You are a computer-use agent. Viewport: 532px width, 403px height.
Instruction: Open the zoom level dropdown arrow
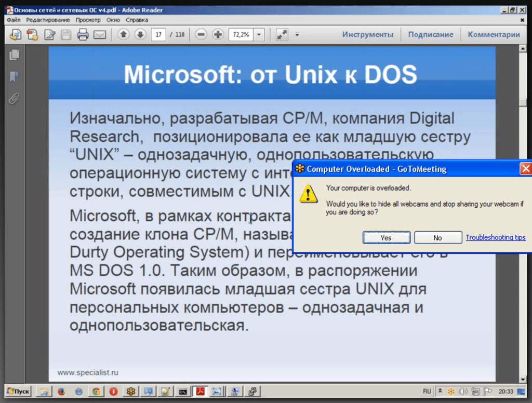[x=259, y=35]
